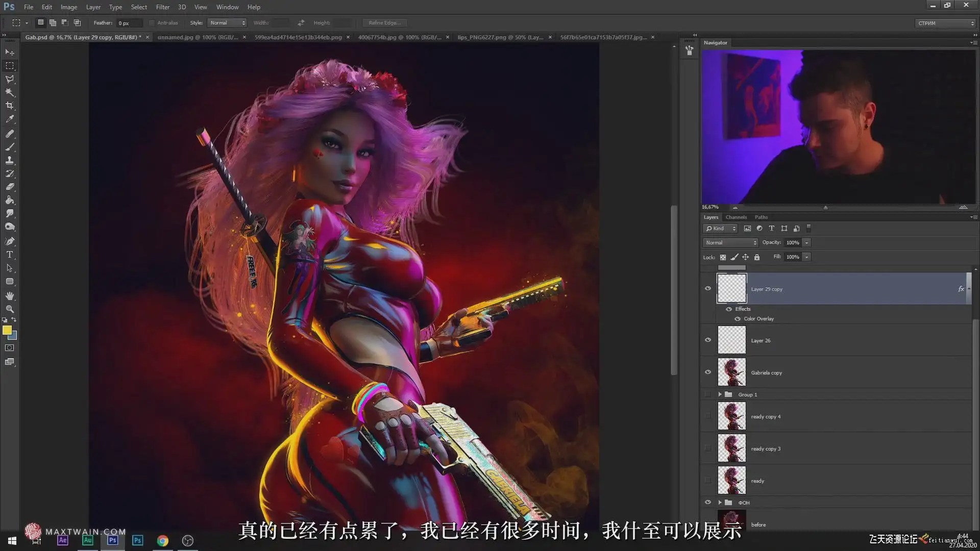Hide the Layer 26 layer
This screenshot has height=551, width=980.
click(708, 340)
